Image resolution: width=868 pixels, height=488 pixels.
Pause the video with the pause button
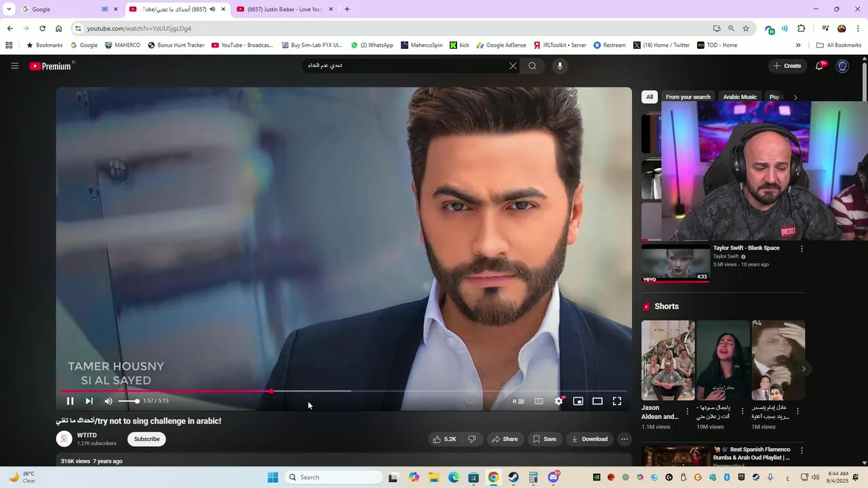click(x=70, y=401)
